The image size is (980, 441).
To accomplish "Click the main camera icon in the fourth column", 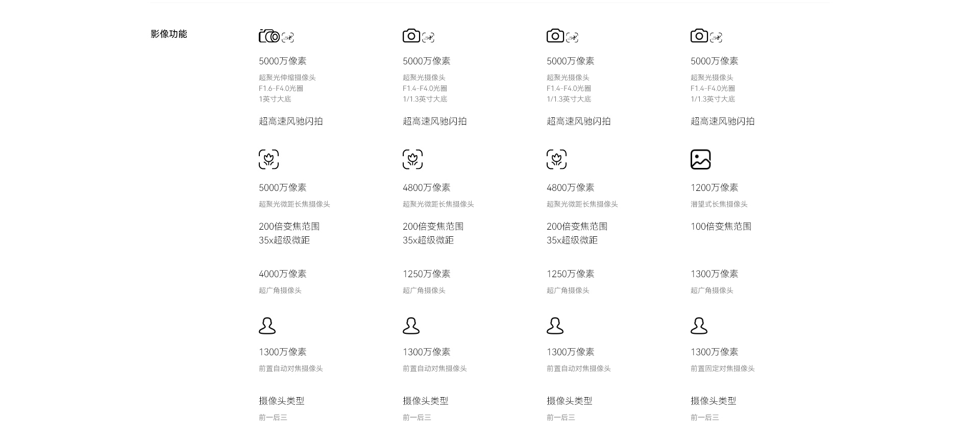I will click(x=699, y=36).
